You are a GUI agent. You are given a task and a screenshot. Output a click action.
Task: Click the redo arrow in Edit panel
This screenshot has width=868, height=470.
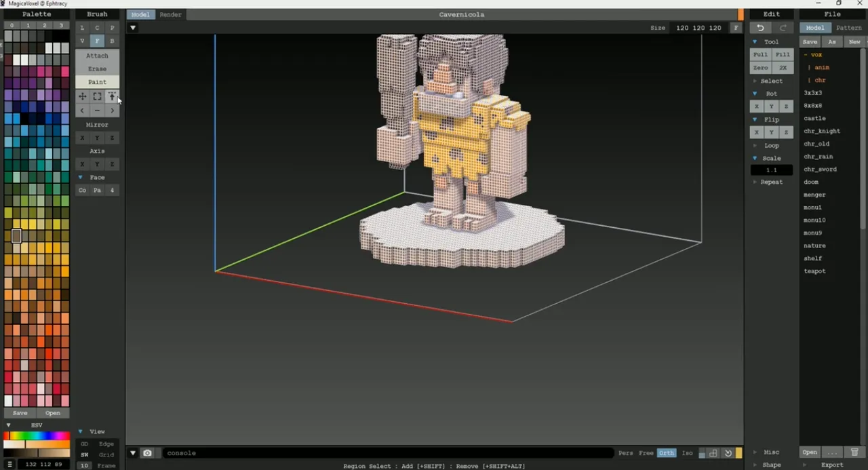[783, 28]
